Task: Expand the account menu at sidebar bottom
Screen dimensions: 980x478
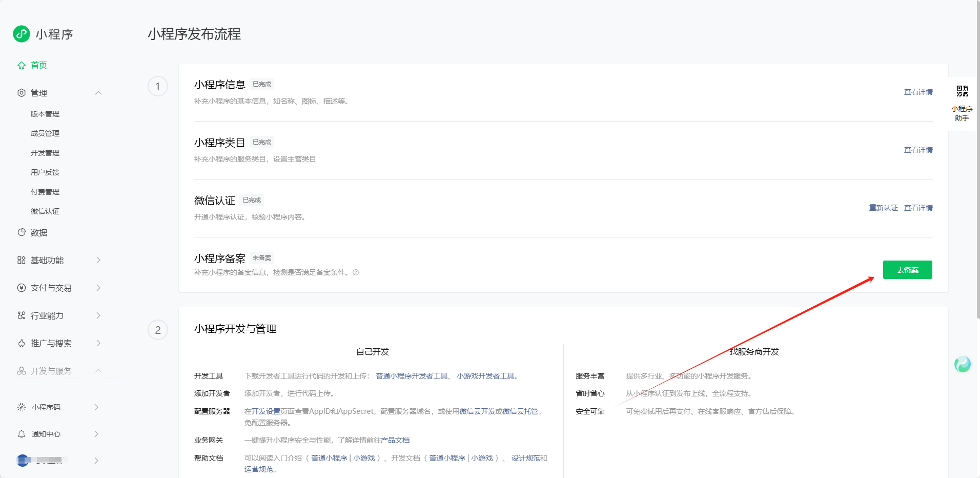Action: pos(96,461)
